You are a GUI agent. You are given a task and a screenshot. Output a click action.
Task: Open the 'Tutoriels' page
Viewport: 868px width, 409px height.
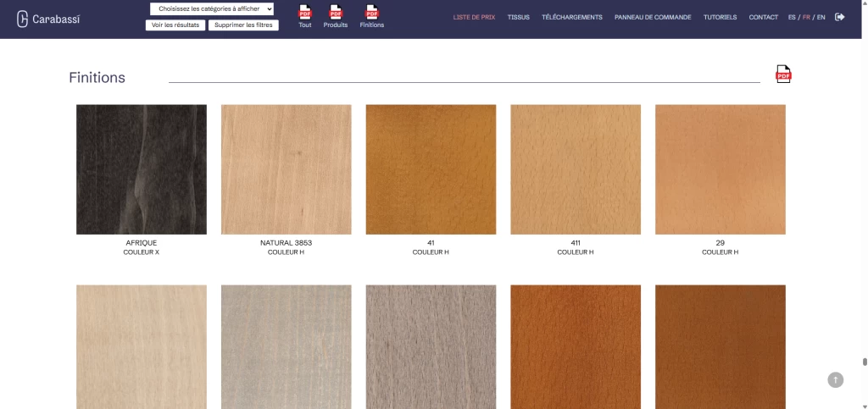[x=720, y=17]
